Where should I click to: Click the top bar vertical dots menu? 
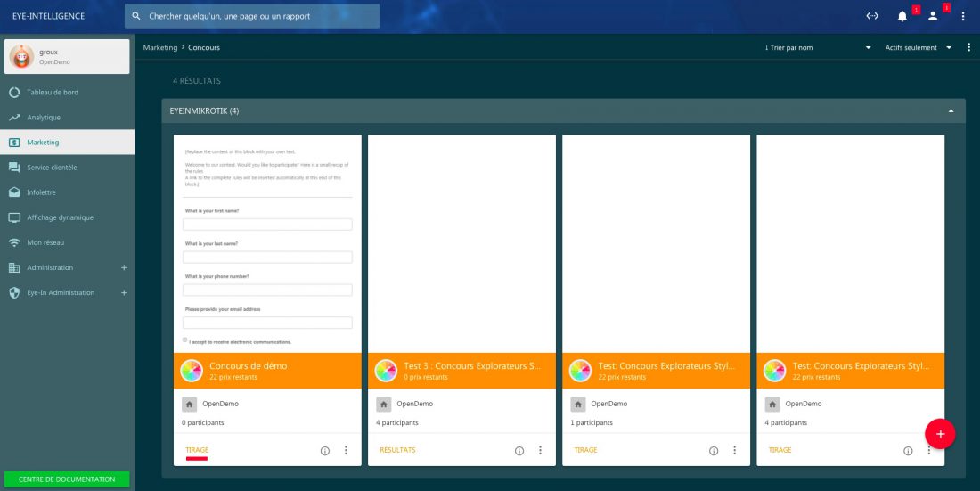pyautogui.click(x=963, y=16)
